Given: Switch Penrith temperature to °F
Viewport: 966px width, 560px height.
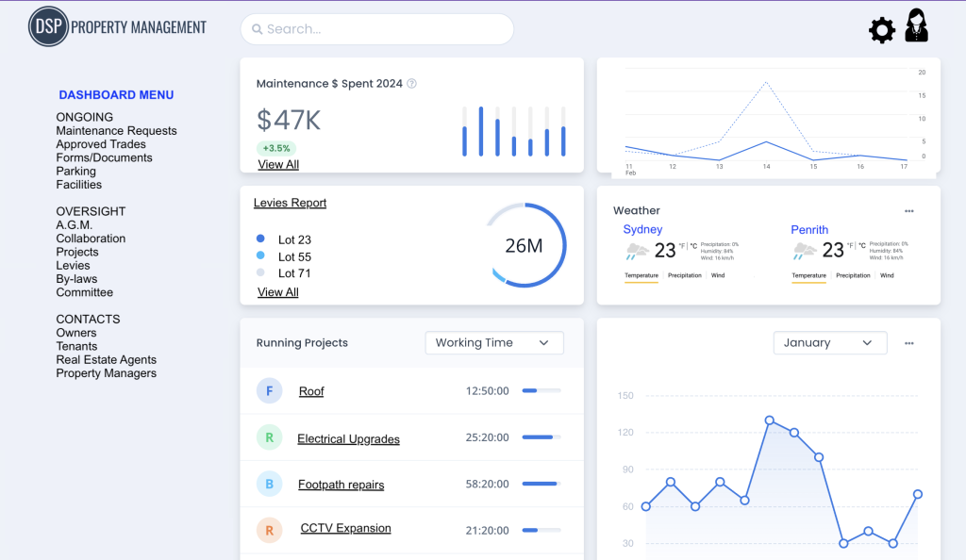Looking at the screenshot, I should 849,246.
